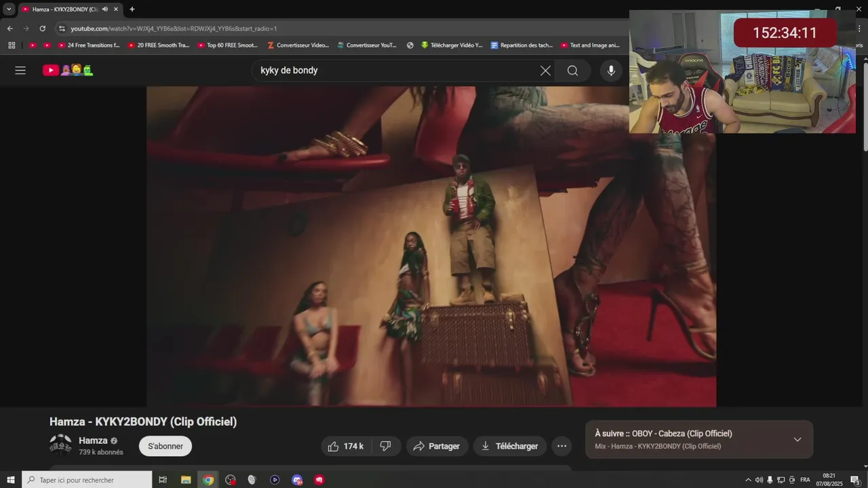Click the video title KYKY2BONDY (Clip Officiel)

(x=143, y=422)
